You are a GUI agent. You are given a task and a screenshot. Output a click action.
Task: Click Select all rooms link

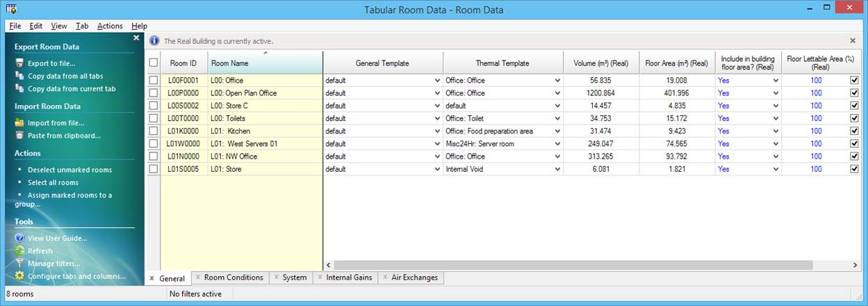53,182
